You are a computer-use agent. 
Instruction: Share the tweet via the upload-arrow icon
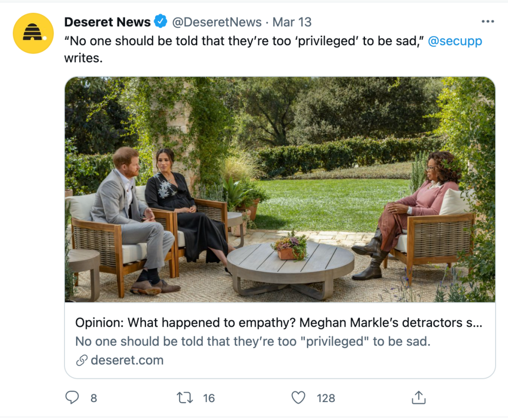(x=419, y=398)
